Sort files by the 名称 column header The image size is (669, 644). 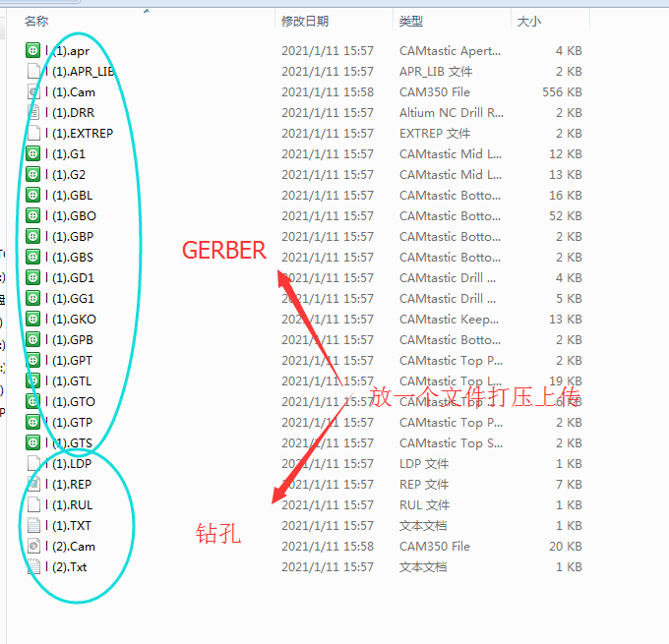[36, 21]
